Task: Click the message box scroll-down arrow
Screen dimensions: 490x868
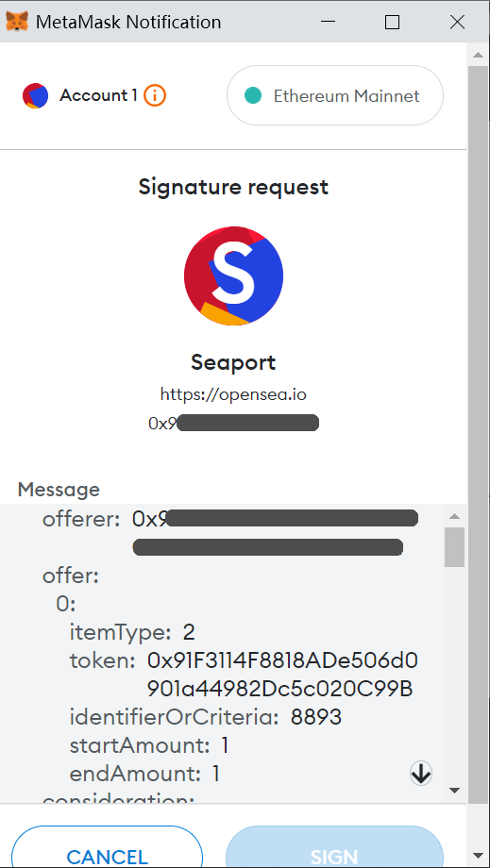Action: (x=454, y=790)
